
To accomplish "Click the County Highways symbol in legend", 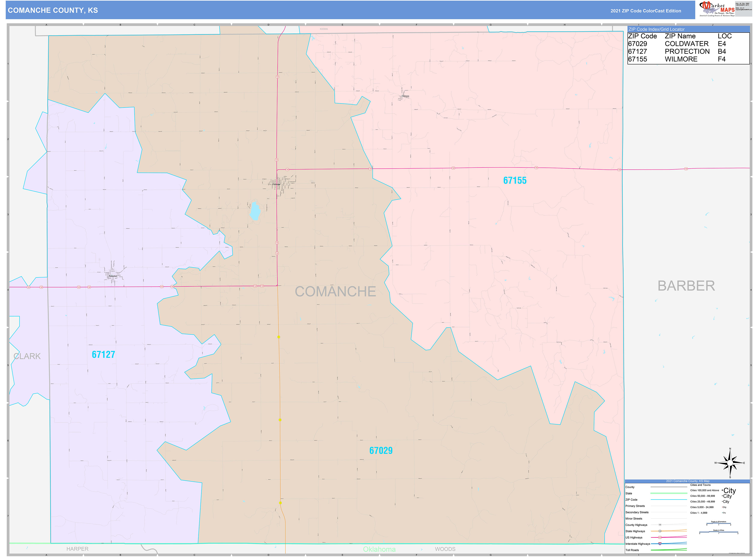I will (x=660, y=525).
